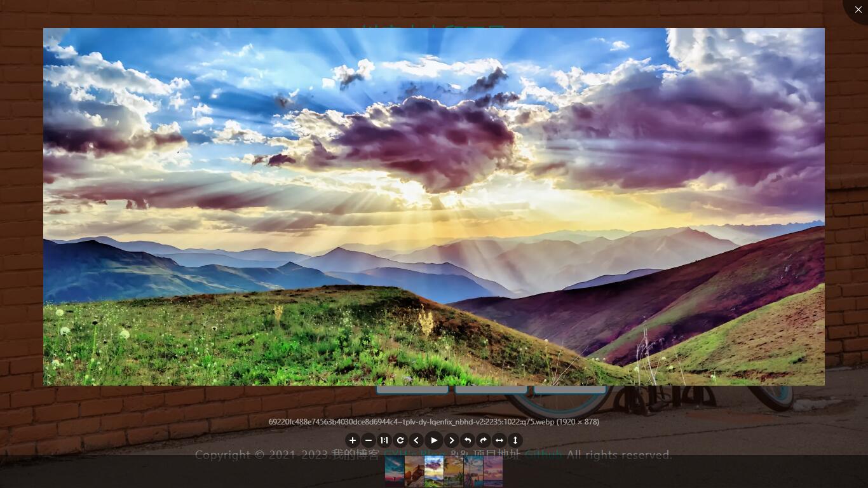Advance to the next image

452,440
